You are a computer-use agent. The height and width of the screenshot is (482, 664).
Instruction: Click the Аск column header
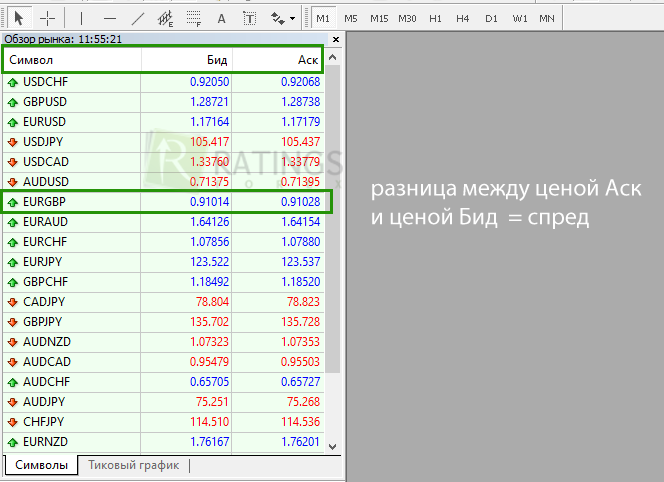277,60
